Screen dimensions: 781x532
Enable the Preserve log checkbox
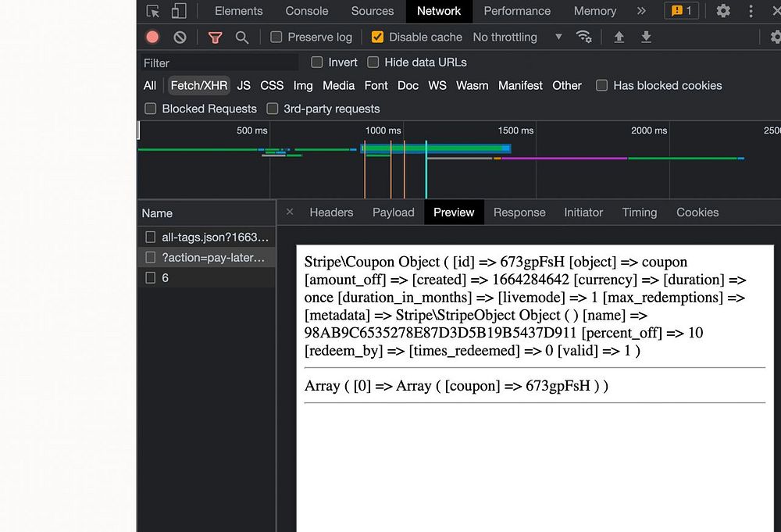coord(276,37)
